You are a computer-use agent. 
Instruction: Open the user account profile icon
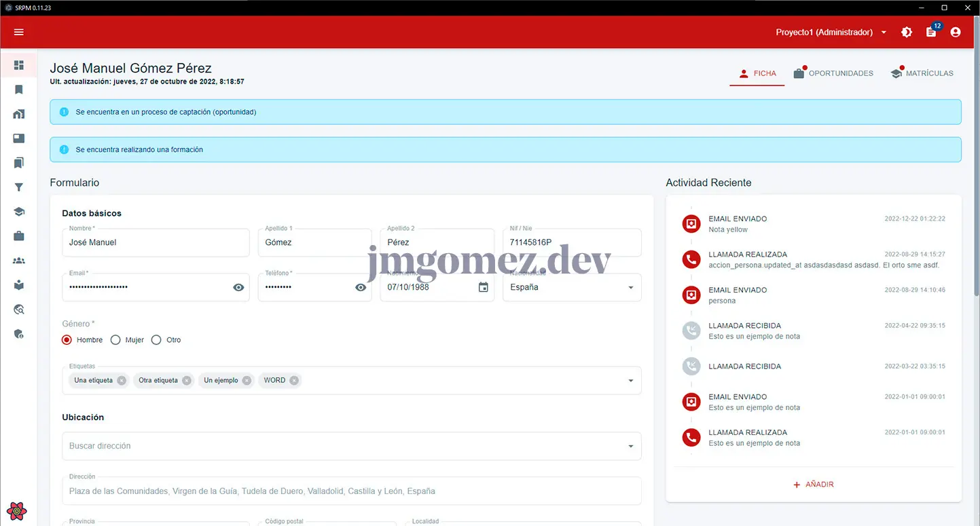tap(956, 32)
